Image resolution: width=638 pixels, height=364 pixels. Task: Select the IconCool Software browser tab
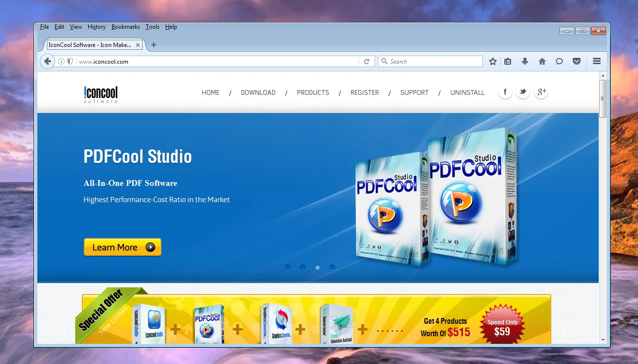click(95, 45)
